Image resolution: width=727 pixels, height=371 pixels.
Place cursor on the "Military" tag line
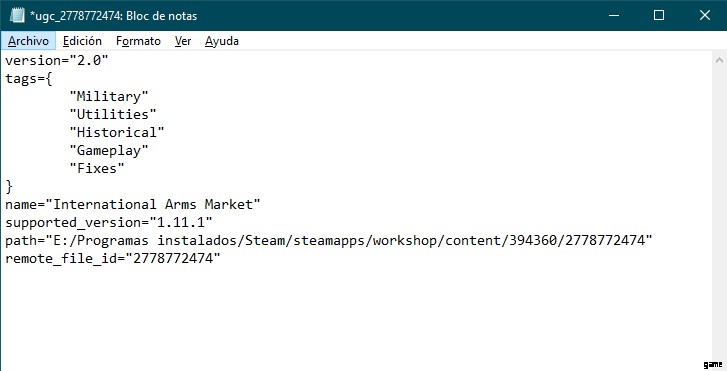109,96
